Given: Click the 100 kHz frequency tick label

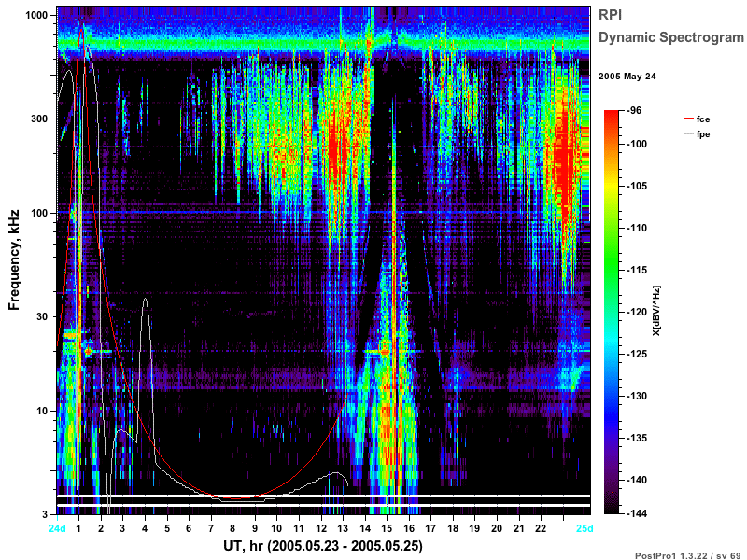Looking at the screenshot, I should (39, 213).
